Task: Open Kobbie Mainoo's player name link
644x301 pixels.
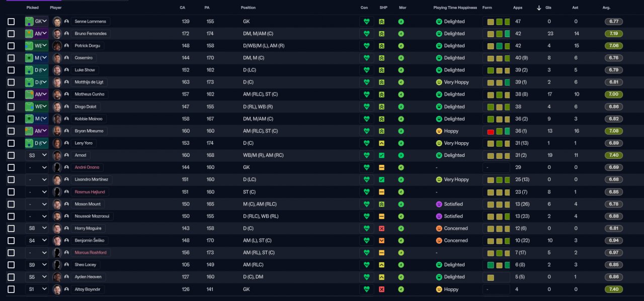Action: 89,119
